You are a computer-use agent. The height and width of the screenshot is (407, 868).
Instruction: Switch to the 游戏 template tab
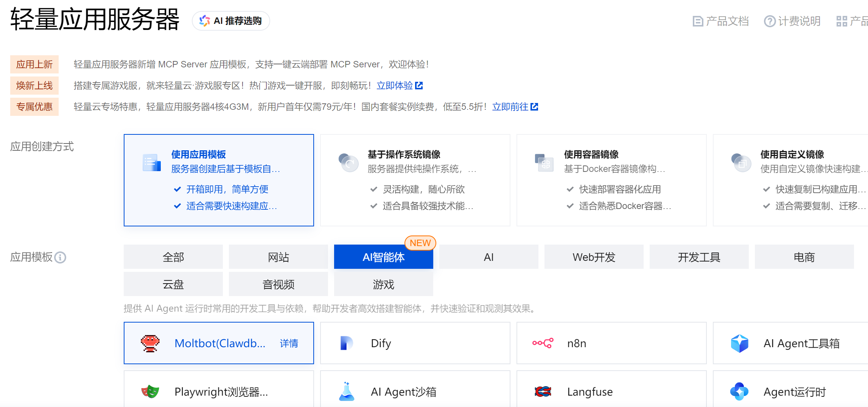pyautogui.click(x=384, y=284)
